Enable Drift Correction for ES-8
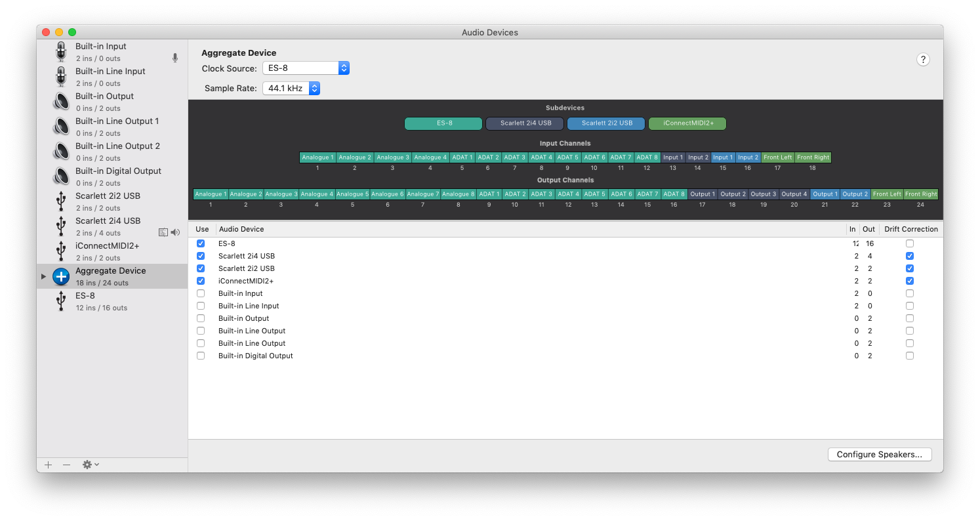The height and width of the screenshot is (521, 980). click(x=909, y=243)
